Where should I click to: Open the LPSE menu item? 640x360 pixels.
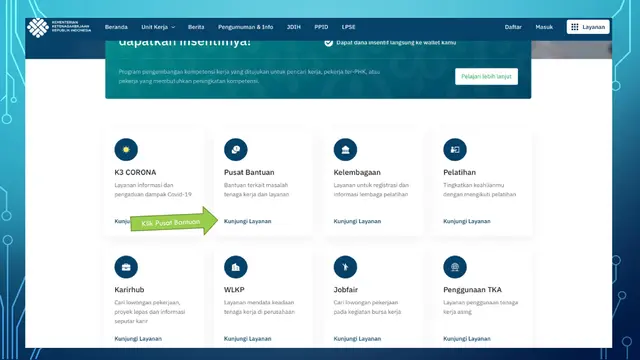point(349,27)
